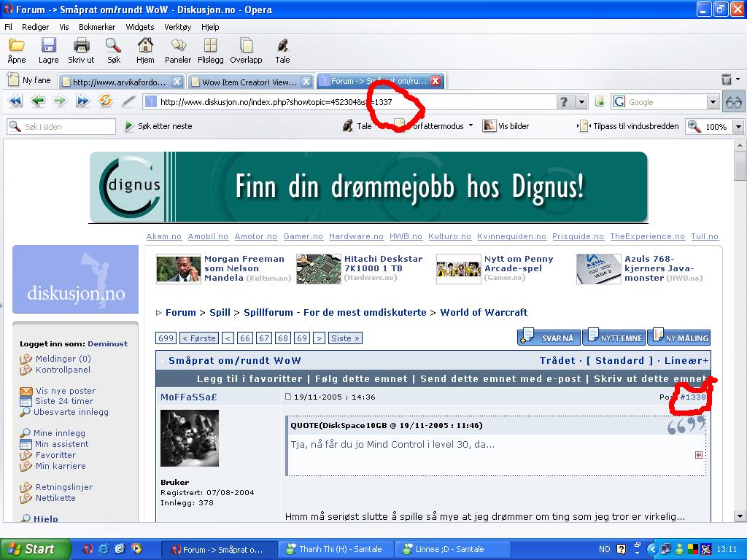Image resolution: width=747 pixels, height=560 pixels.
Task: Open the Fil menu
Action: pos(9,27)
